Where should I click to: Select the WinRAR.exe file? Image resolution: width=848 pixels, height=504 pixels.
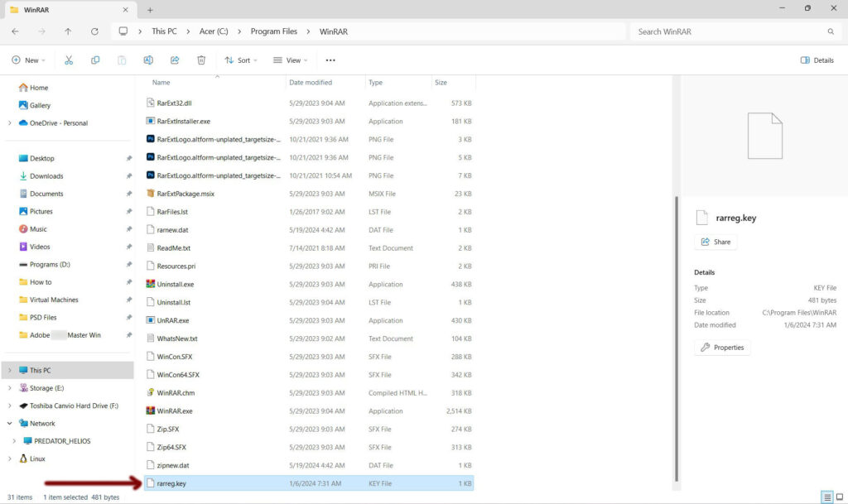(x=175, y=411)
